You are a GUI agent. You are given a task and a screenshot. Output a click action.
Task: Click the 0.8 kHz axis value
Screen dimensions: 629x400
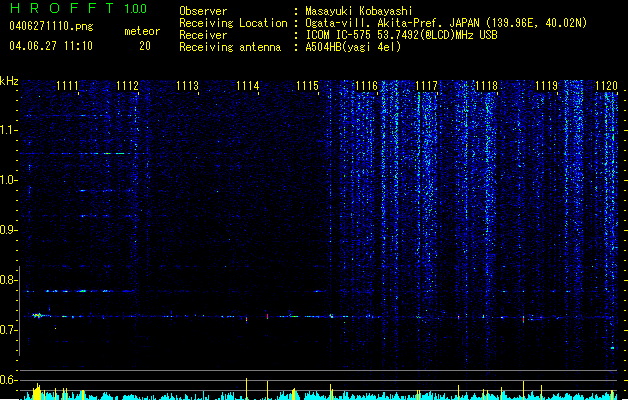(8, 280)
